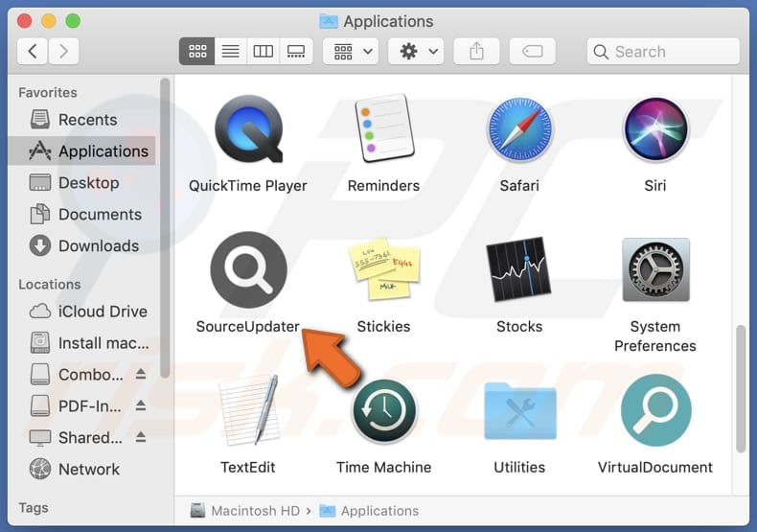Select the TextEdit app icon
Image resolution: width=757 pixels, height=532 pixels.
(248, 409)
